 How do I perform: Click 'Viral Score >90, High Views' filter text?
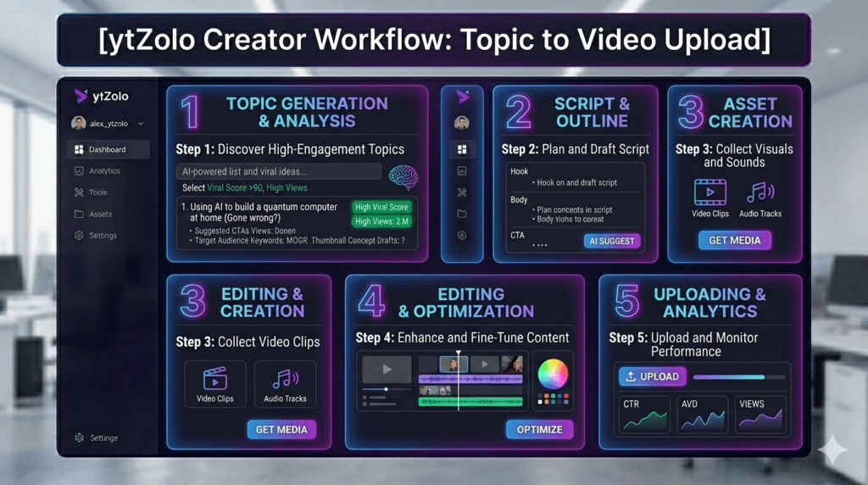tap(257, 187)
